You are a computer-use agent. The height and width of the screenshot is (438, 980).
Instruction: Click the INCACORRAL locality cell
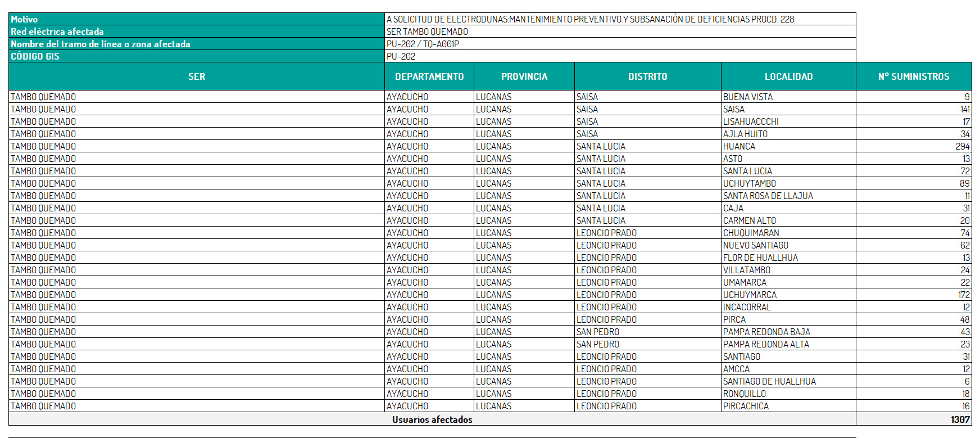(x=788, y=307)
